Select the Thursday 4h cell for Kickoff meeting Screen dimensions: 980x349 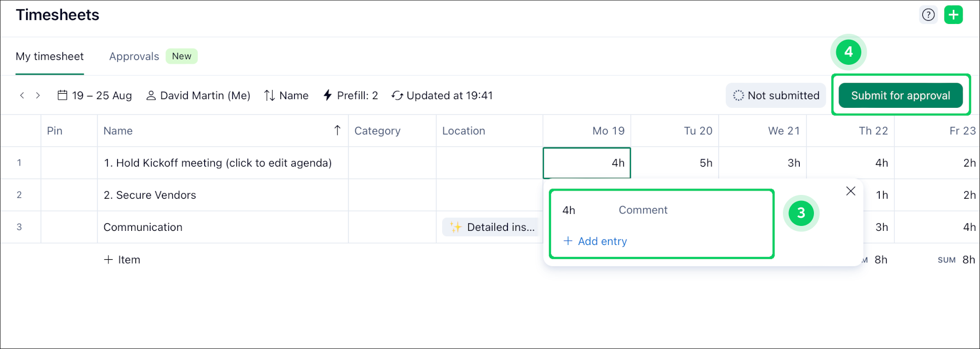tap(850, 163)
